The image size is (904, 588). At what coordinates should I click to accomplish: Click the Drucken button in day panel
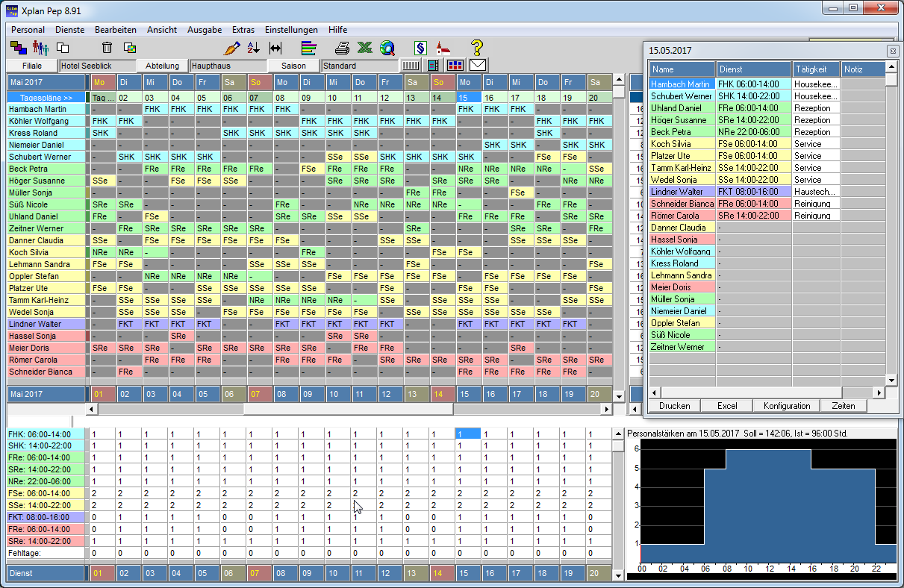[674, 406]
